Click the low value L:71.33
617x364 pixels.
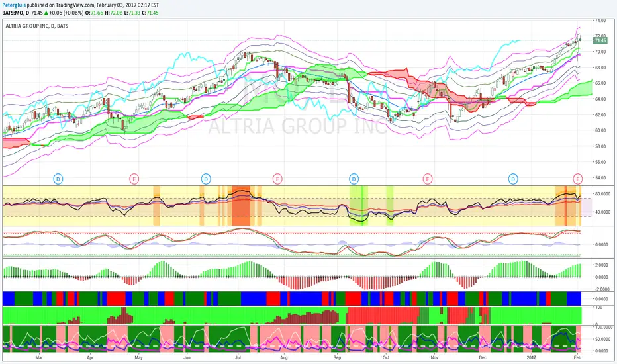point(132,13)
